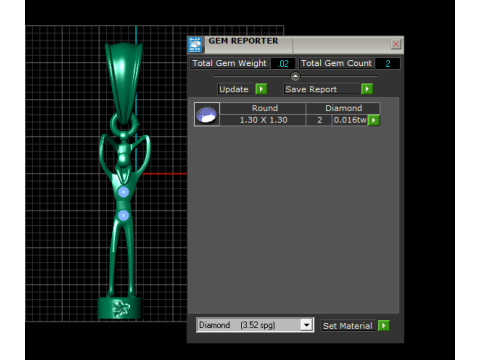Select the round gem thumbnail
Viewport: 480px width, 360px height.
point(207,114)
